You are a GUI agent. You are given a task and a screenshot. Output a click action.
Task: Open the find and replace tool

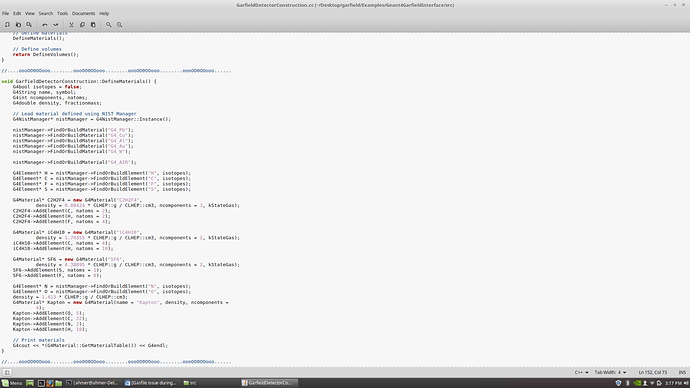click(x=119, y=25)
